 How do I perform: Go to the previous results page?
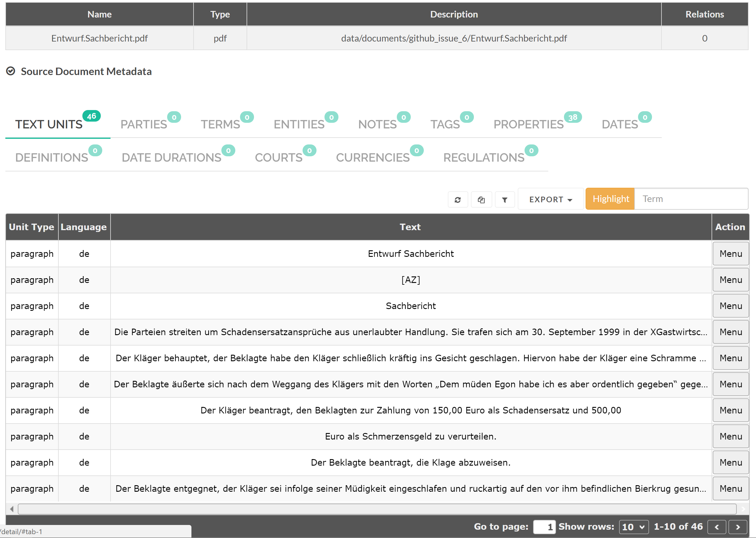point(717,527)
